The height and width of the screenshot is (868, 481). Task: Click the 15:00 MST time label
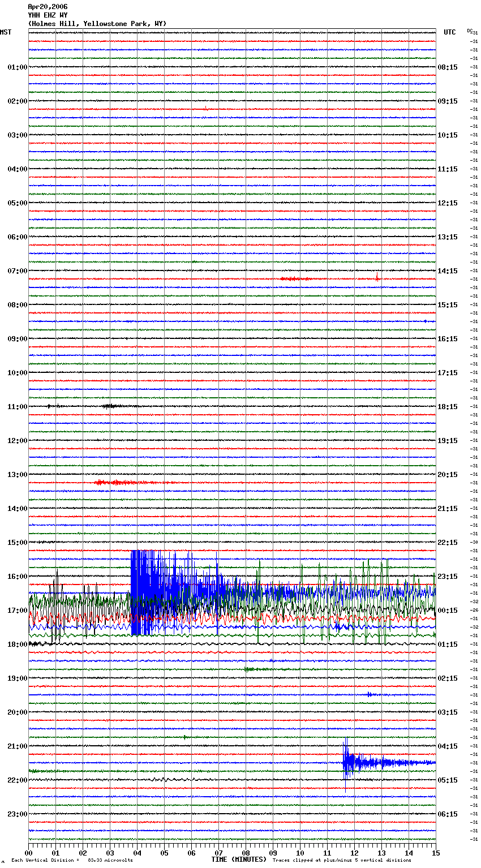coord(18,543)
